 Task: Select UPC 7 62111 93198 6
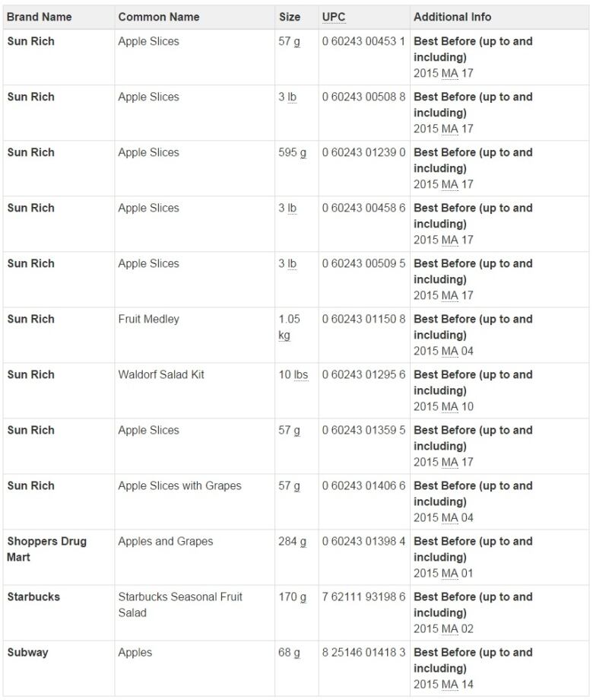(363, 597)
